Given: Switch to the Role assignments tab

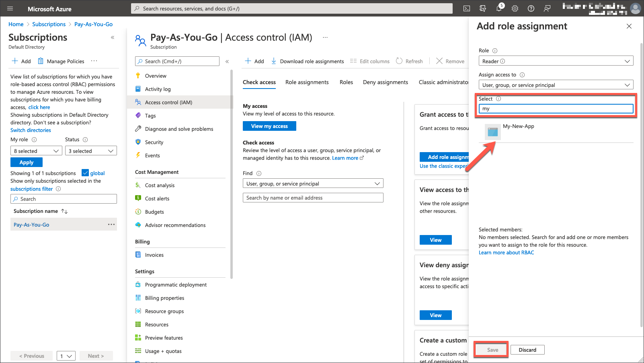Looking at the screenshot, I should 307,82.
